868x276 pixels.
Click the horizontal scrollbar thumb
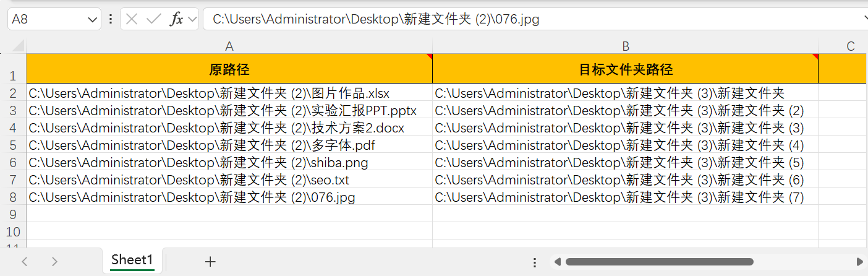(659, 262)
